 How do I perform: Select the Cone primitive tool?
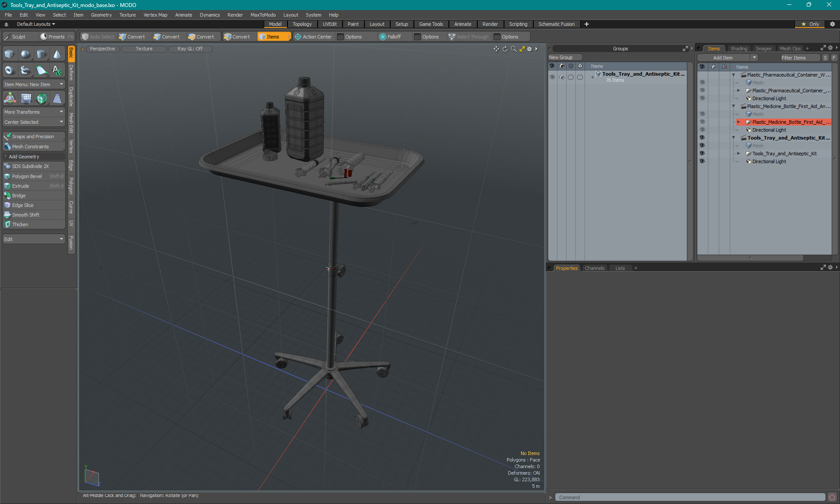coord(57,54)
